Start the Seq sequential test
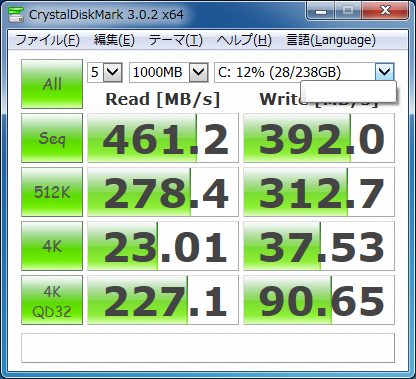Viewport: 416px width, 379px height. click(52, 138)
